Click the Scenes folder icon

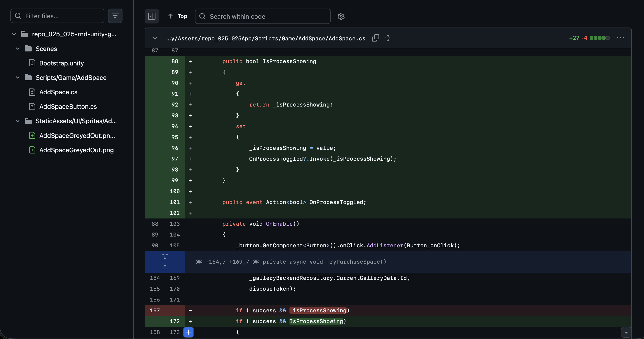click(28, 49)
